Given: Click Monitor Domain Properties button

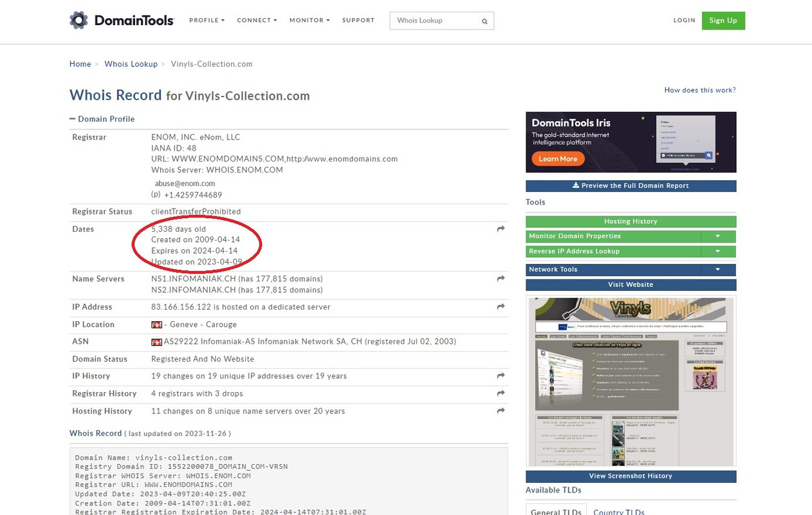Looking at the screenshot, I should pyautogui.click(x=613, y=236).
